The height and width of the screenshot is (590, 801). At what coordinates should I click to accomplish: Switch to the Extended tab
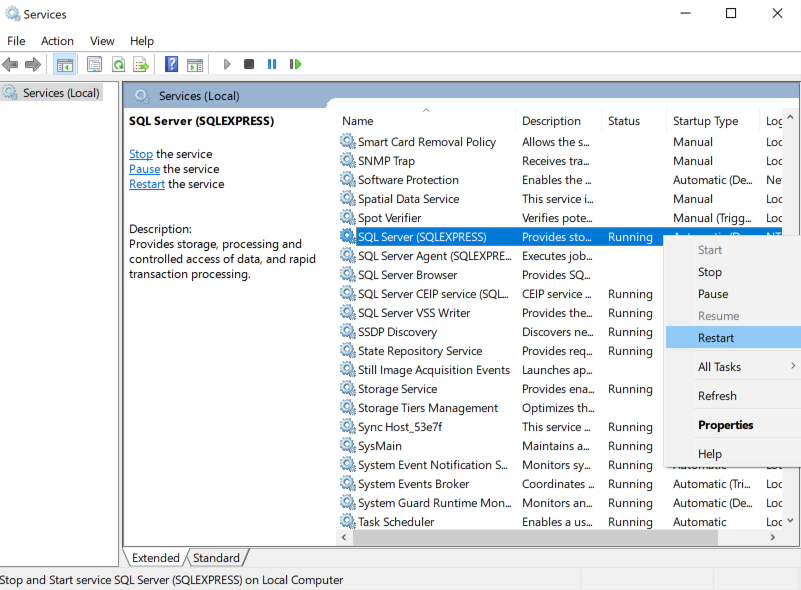(155, 558)
